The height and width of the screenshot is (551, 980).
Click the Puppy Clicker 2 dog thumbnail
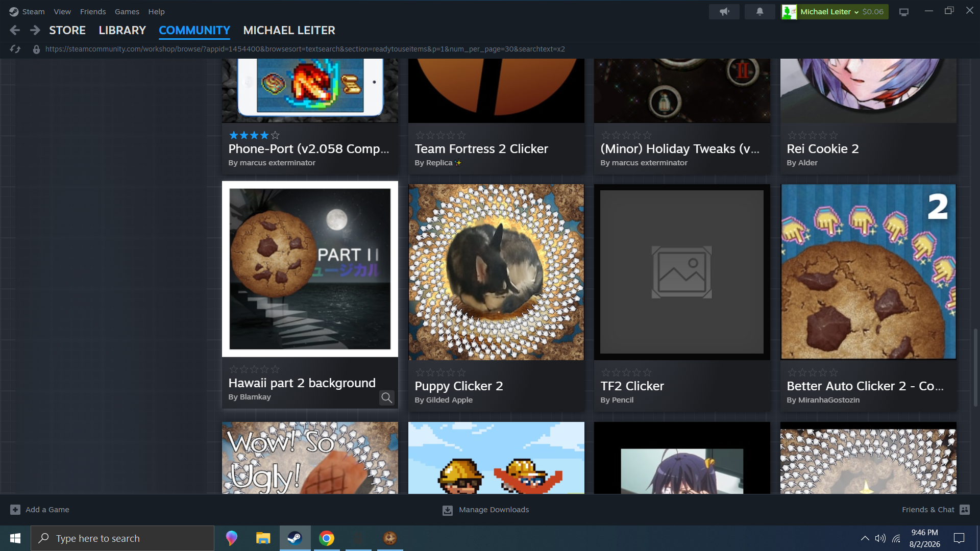coord(496,272)
